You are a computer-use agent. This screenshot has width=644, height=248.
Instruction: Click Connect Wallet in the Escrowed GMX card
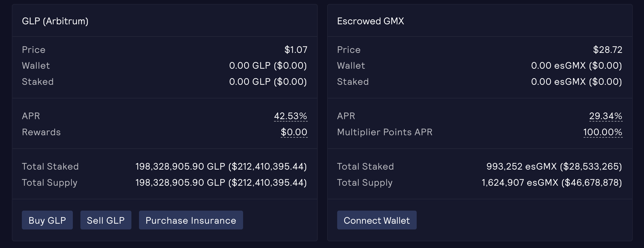(x=377, y=220)
